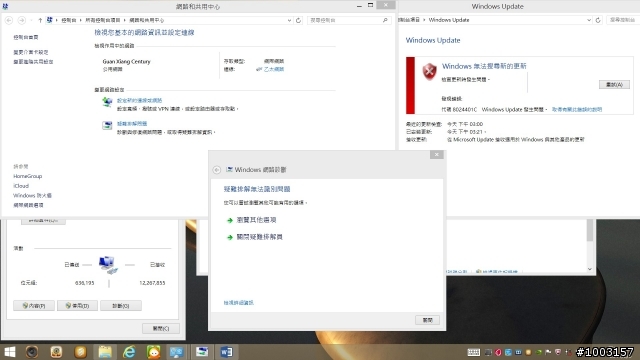Open the recent locations dropdown arrow
640x360 pixels.
(31, 20)
